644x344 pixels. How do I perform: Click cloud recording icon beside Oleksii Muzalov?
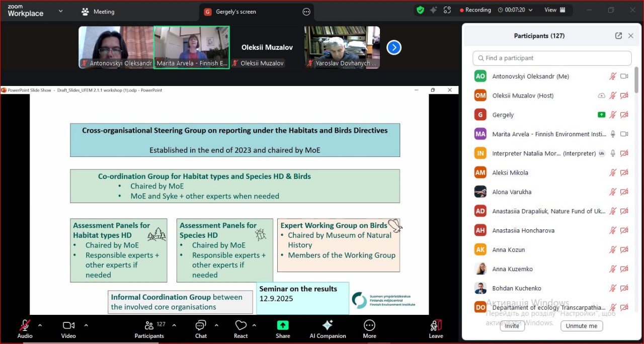click(x=601, y=96)
